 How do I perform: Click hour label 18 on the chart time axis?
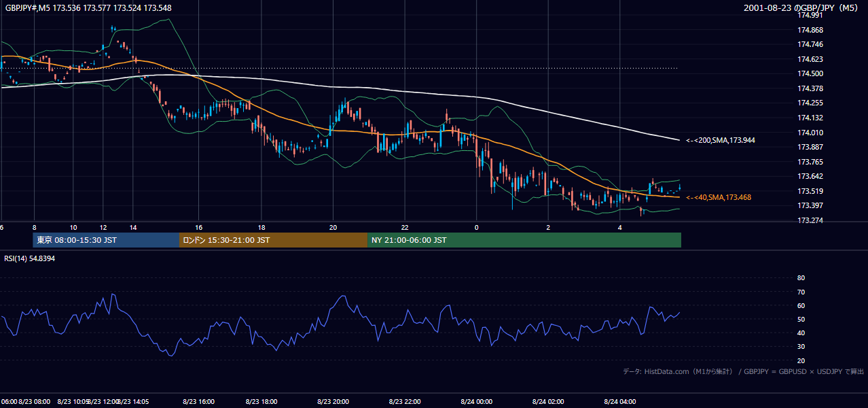tap(261, 227)
